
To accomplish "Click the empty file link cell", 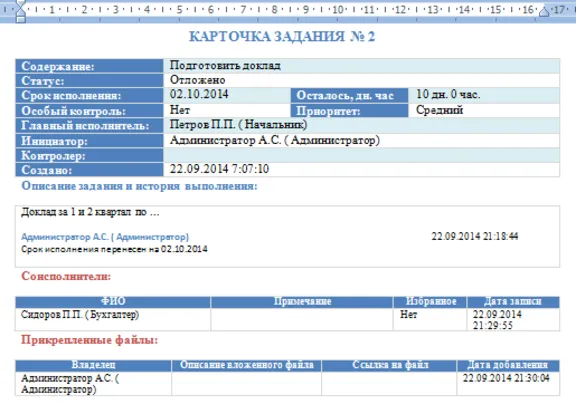I will 389,384.
